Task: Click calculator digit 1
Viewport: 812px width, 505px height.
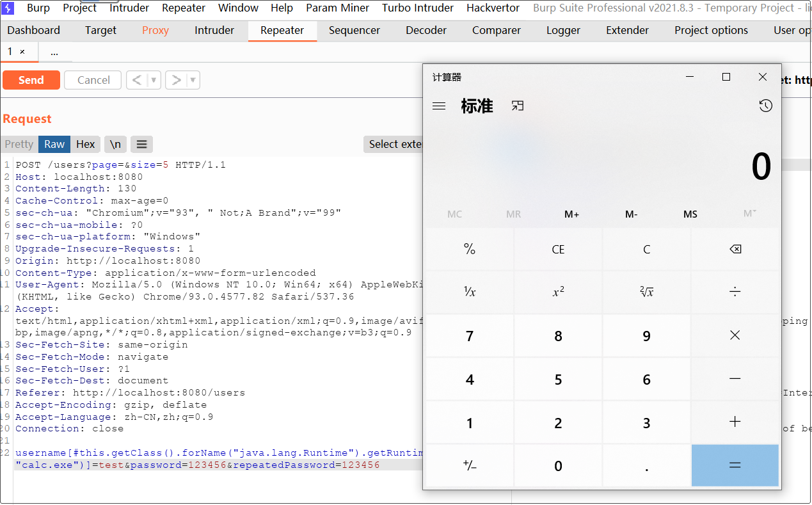Action: [x=470, y=422]
